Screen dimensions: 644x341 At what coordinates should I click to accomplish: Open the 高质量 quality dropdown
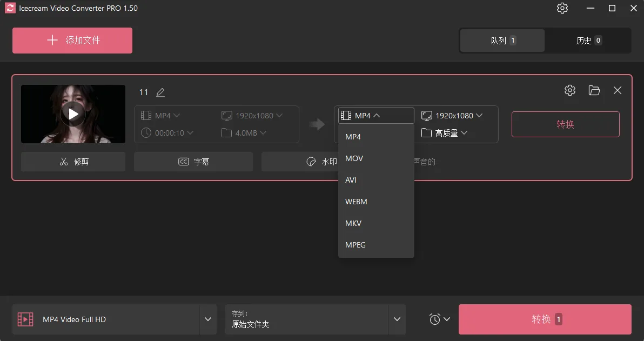point(445,133)
